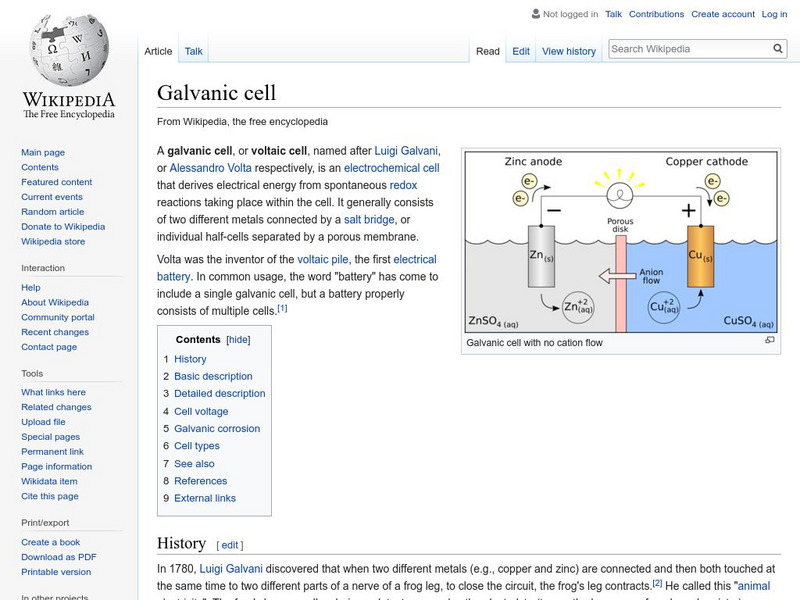Visit the Community portal
The image size is (800, 600).
click(58, 317)
